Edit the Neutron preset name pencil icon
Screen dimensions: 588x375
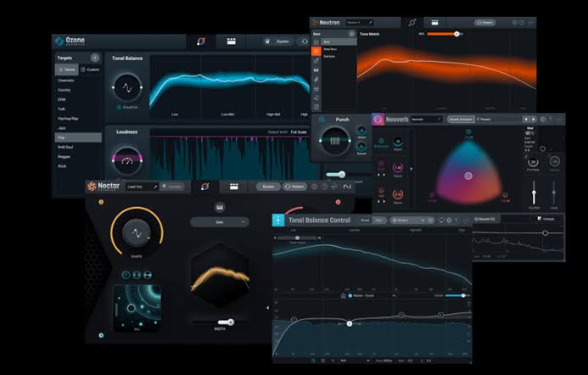(x=370, y=23)
